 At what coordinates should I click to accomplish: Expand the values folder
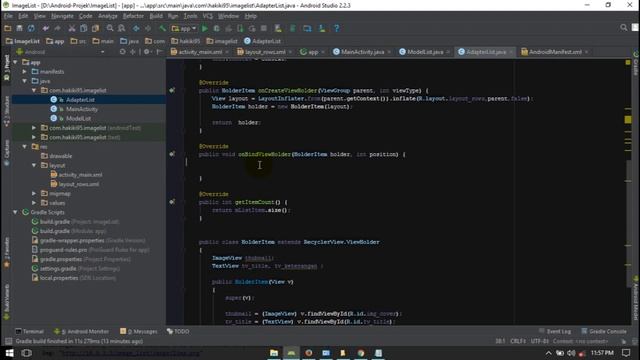pos(34,203)
